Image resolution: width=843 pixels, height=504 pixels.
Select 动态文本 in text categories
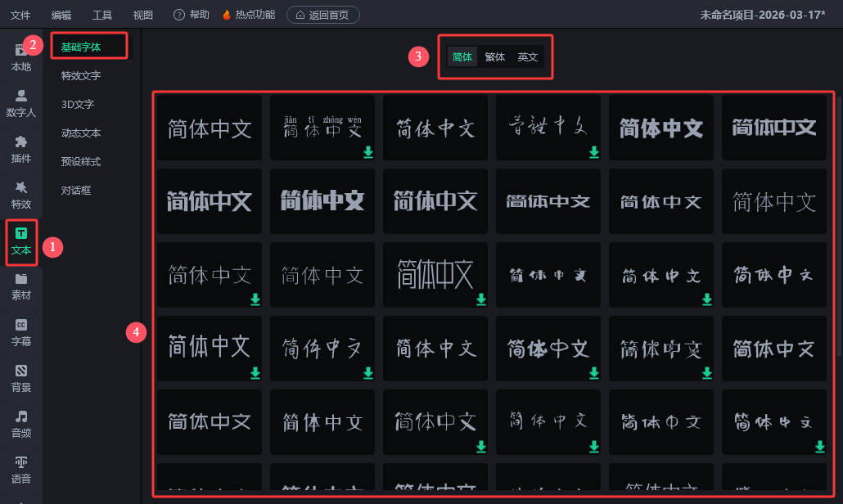[81, 133]
